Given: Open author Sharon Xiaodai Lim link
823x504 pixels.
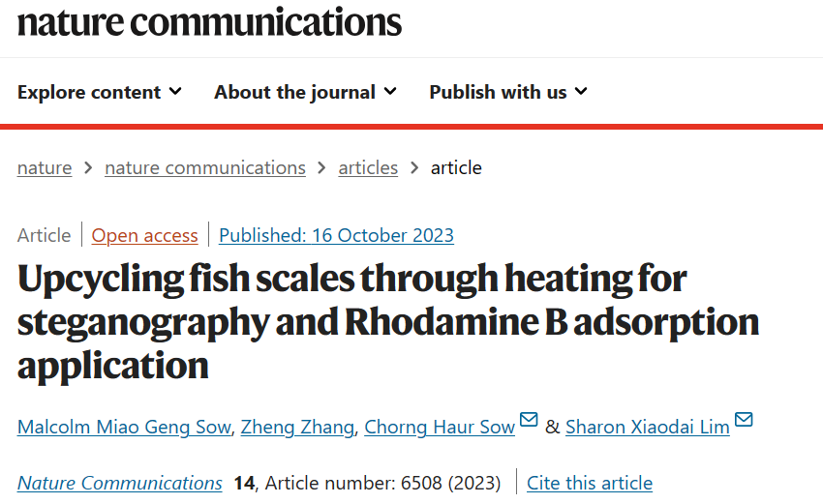Looking at the screenshot, I should (648, 427).
